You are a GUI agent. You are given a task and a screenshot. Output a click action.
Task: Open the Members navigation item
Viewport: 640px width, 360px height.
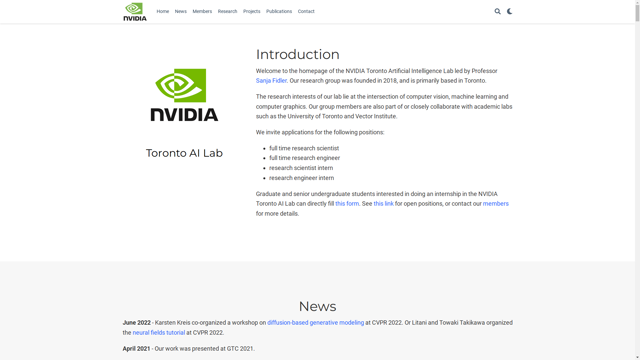coord(202,11)
